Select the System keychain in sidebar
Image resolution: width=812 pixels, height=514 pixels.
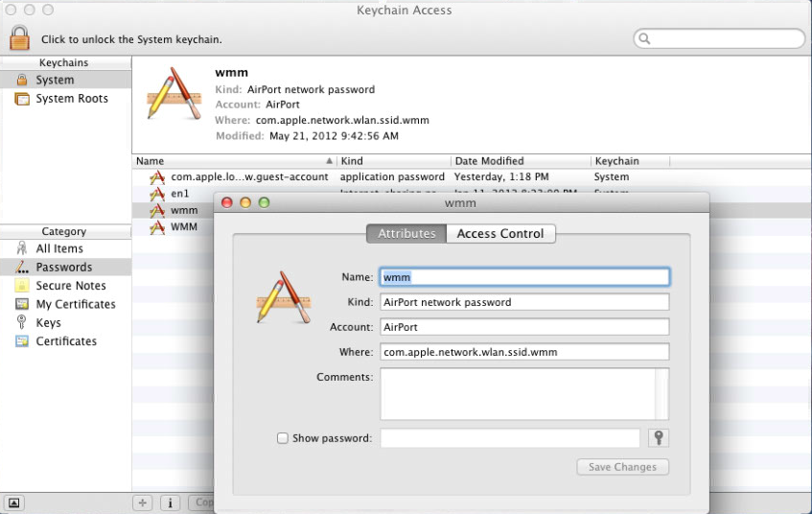65,80
